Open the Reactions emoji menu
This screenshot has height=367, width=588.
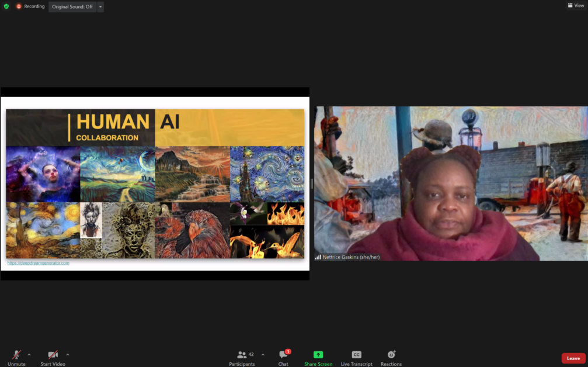[x=391, y=358]
